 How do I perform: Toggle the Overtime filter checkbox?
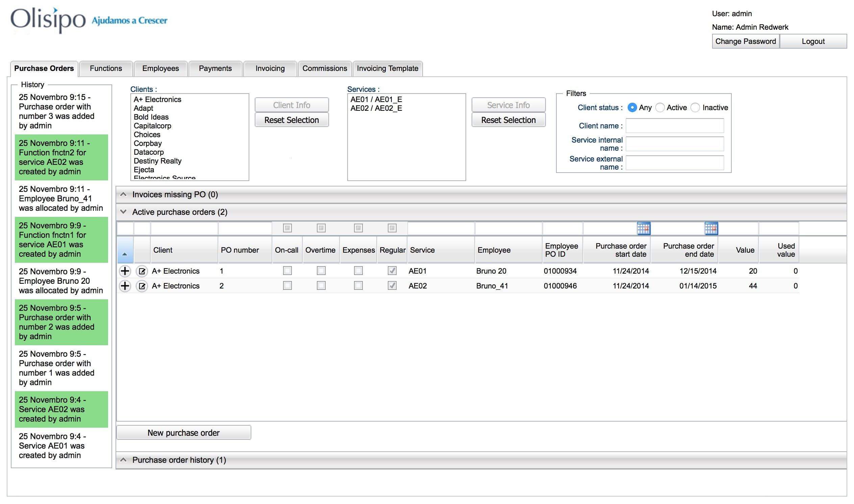pyautogui.click(x=321, y=228)
